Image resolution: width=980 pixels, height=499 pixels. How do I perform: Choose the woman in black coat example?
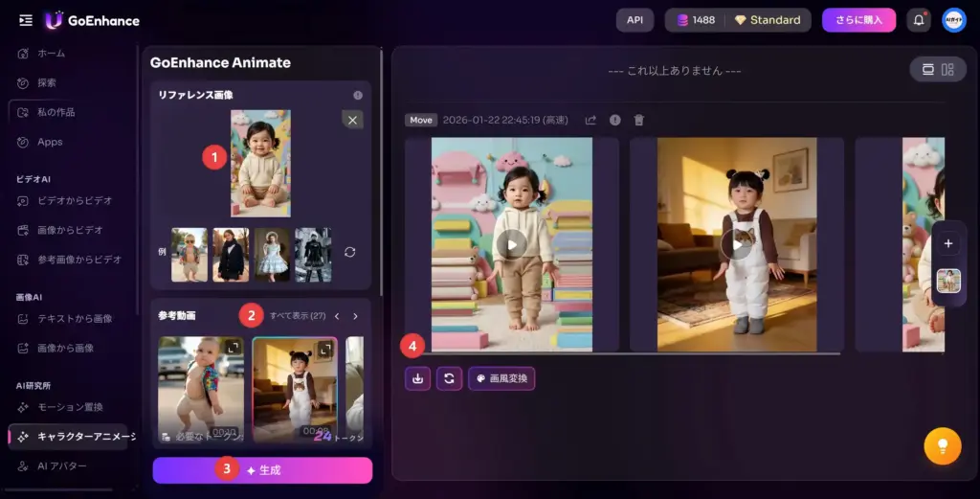click(231, 255)
